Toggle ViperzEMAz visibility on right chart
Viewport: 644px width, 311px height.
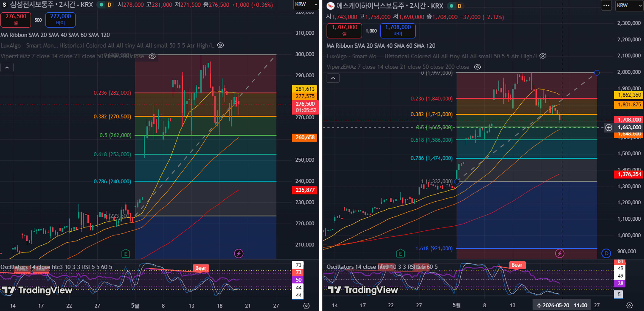point(477,67)
